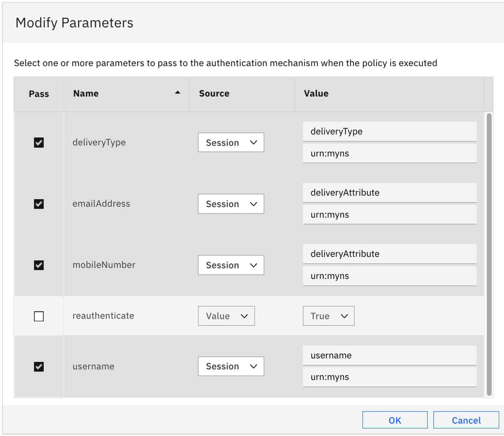Uncheck the Pass checkbox for username
Screen dimensions: 504x436
click(x=39, y=366)
